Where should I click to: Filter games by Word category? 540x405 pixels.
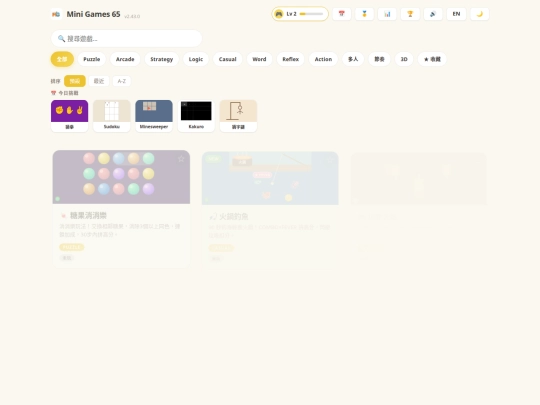tap(259, 59)
